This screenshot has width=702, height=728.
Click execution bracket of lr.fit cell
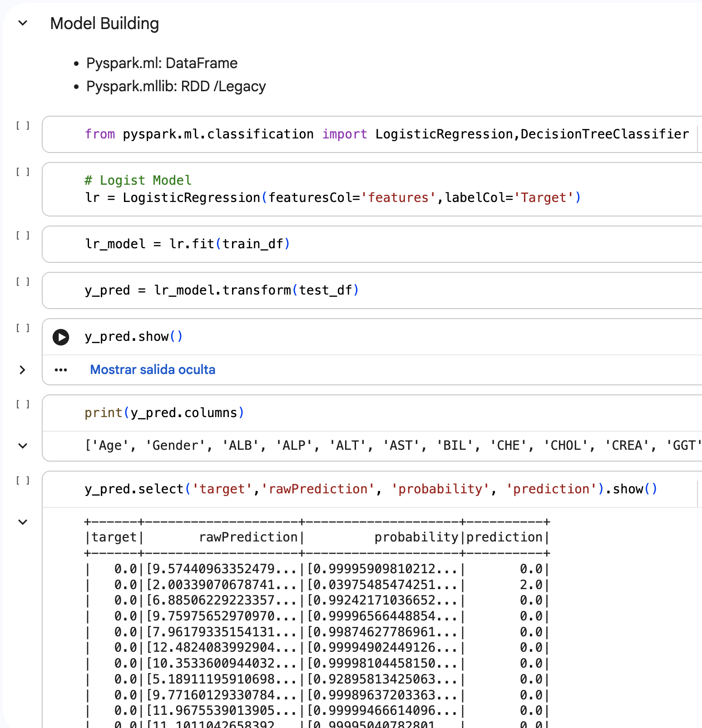pos(23,235)
